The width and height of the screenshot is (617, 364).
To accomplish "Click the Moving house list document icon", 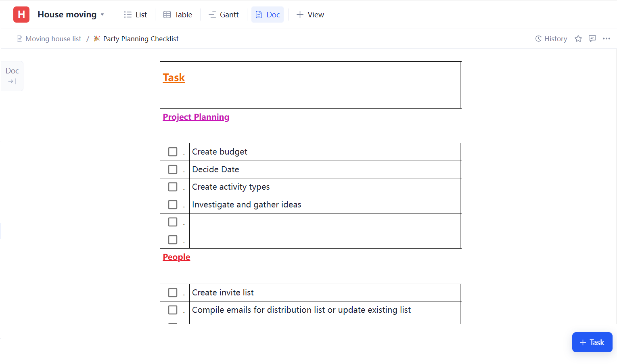I will pyautogui.click(x=19, y=39).
